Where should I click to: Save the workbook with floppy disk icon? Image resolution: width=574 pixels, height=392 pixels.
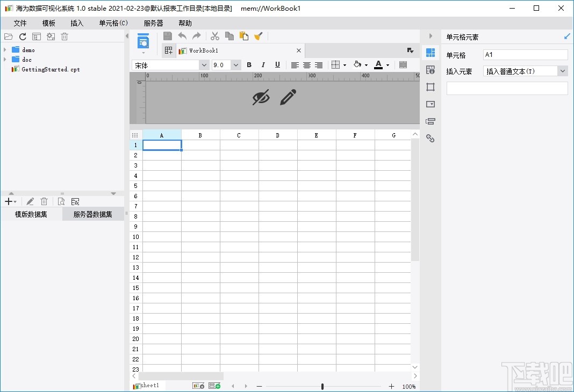pyautogui.click(x=168, y=36)
